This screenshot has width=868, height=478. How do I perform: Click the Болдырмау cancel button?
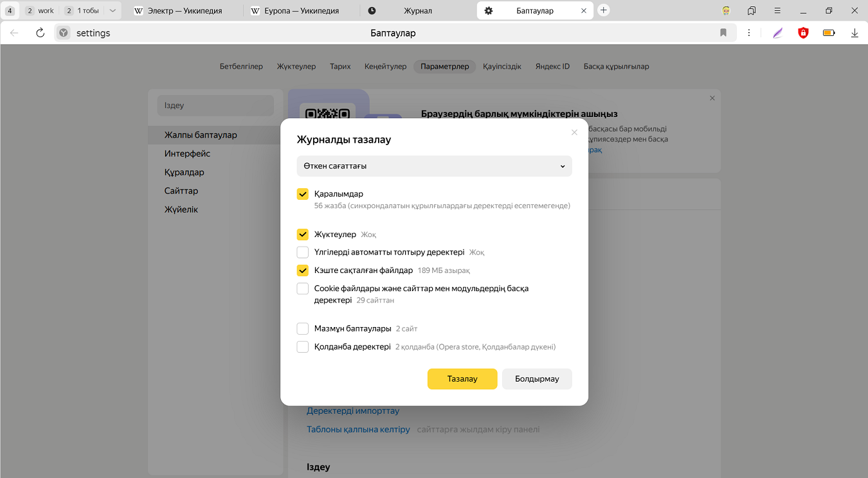[x=537, y=378]
